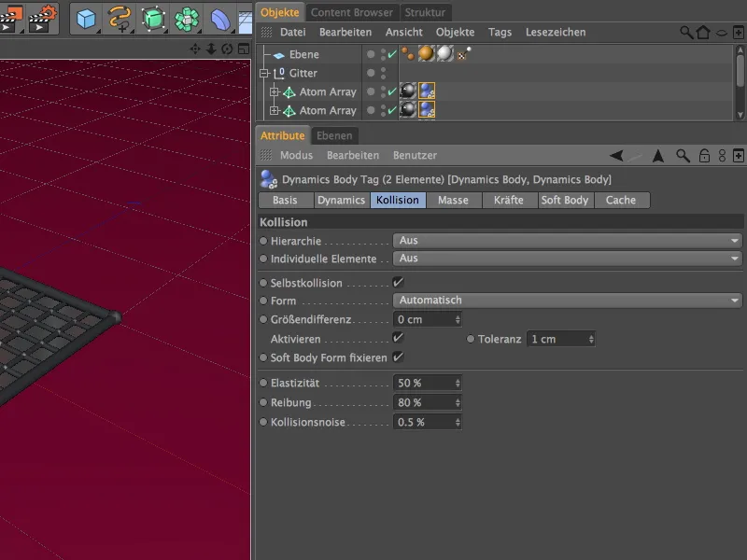Click the white material sphere tag on Ebene
This screenshot has height=560, width=747.
(x=445, y=54)
